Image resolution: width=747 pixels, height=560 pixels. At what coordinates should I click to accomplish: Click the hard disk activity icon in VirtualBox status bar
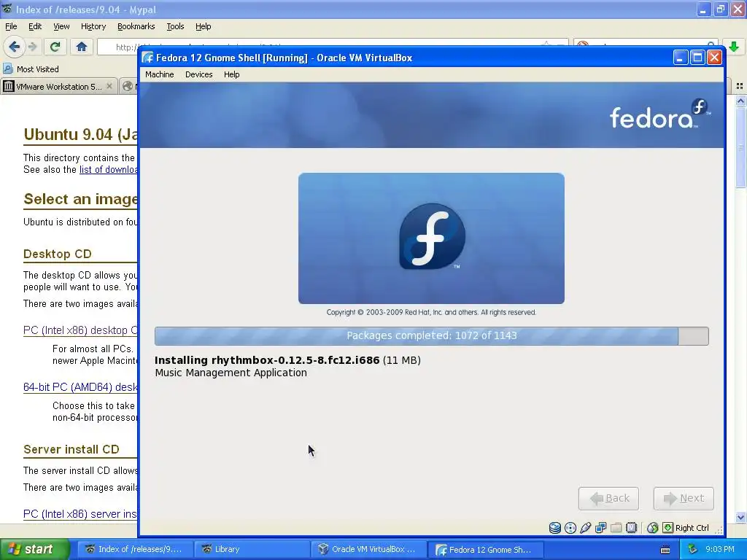[554, 528]
